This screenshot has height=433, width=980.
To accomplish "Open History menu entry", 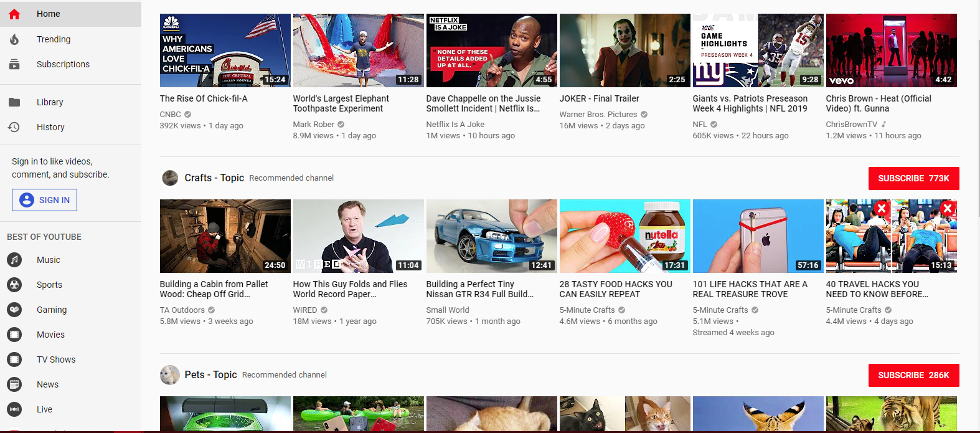I will tap(70, 127).
